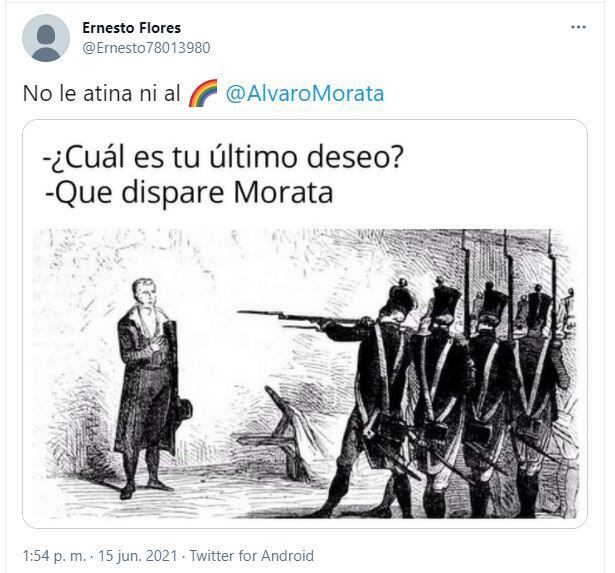Open the tweet's three-dot more menu
This screenshot has height=573, width=615.
click(578, 27)
